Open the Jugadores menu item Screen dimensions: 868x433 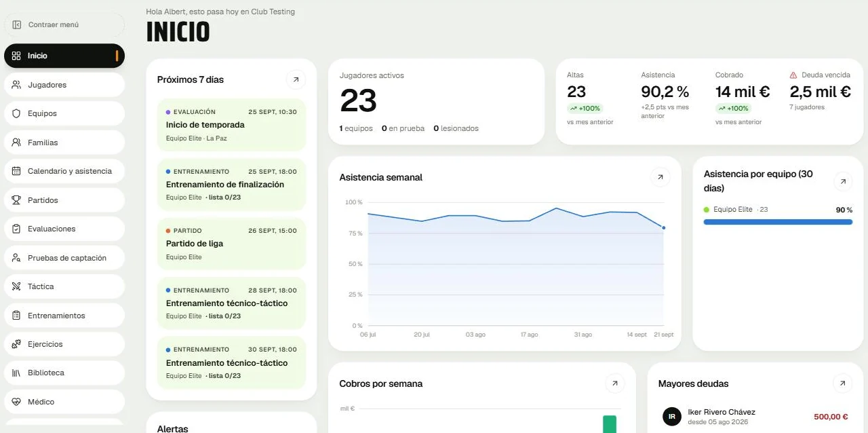[x=64, y=85]
